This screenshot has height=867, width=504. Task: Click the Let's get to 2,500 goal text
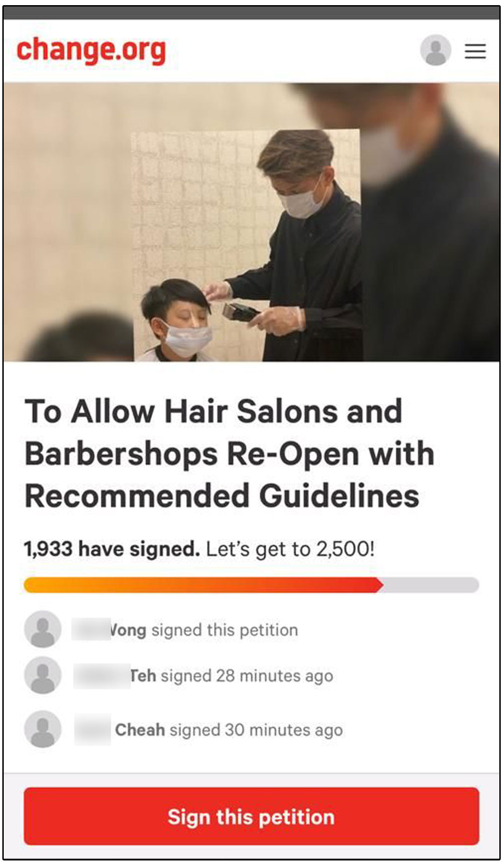tap(290, 549)
